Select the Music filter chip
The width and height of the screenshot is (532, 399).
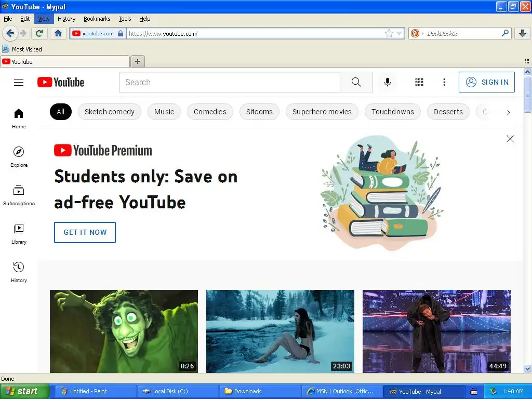(164, 112)
